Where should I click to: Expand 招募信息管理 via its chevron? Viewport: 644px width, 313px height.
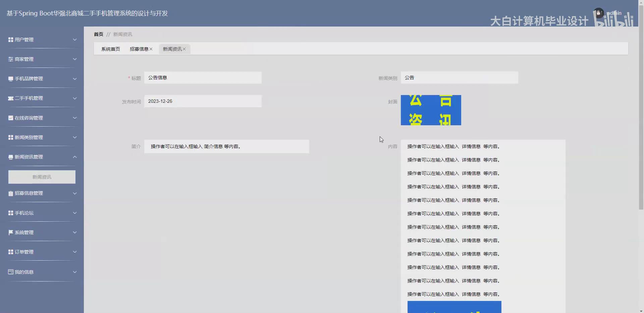pos(75,193)
